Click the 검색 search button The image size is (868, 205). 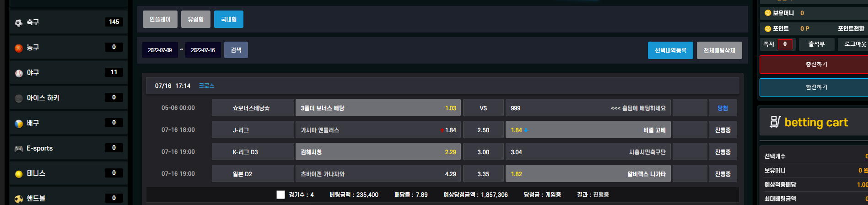click(236, 50)
